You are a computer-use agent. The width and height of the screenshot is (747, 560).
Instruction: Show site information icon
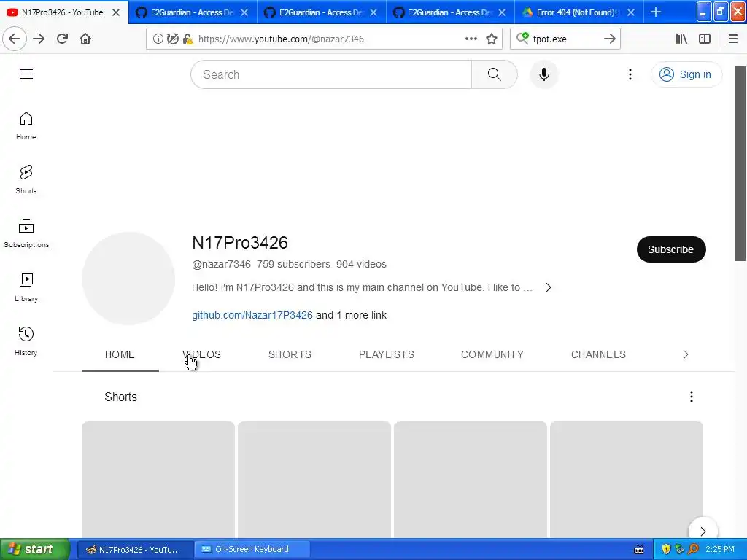[158, 39]
